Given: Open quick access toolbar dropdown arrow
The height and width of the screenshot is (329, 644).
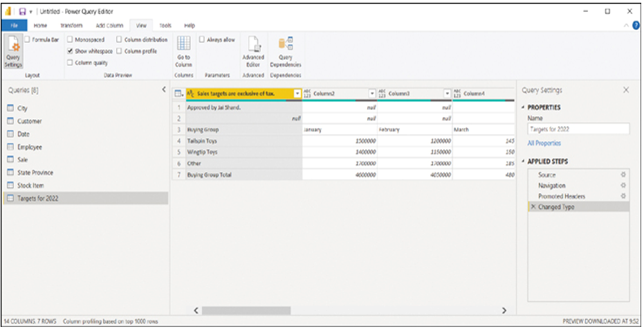Looking at the screenshot, I should (31, 12).
